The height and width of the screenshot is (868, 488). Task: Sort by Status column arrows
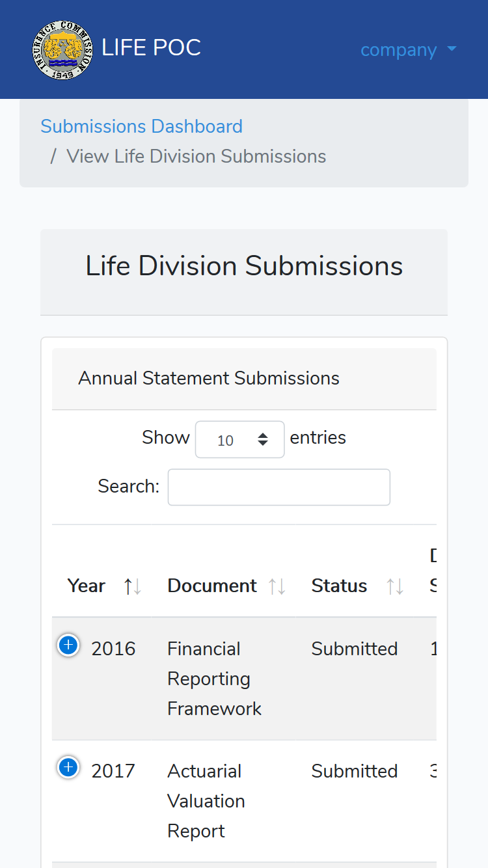395,586
